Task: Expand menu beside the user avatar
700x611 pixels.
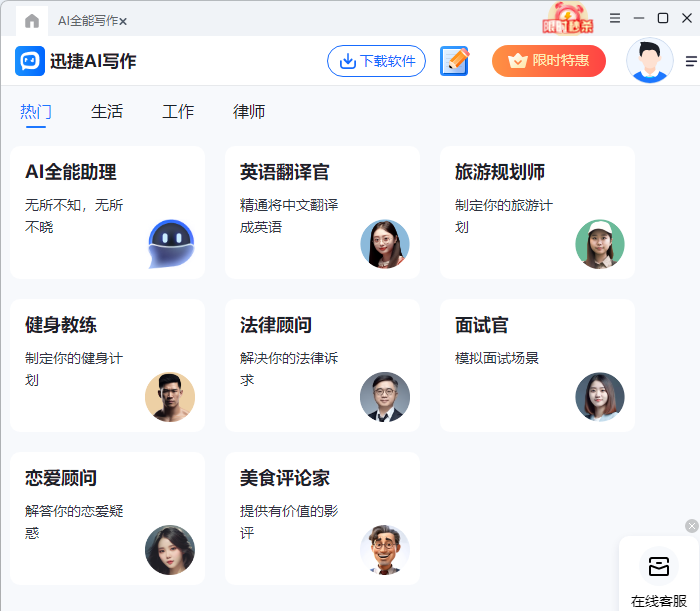Action: pyautogui.click(x=691, y=61)
